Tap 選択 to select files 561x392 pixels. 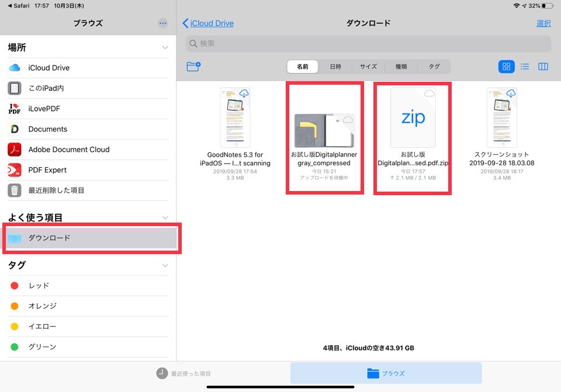tap(543, 23)
